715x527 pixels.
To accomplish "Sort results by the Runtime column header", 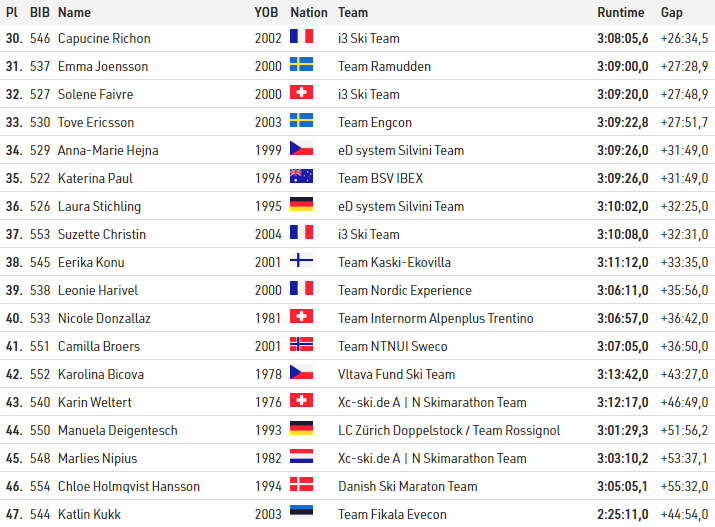I will 620,13.
